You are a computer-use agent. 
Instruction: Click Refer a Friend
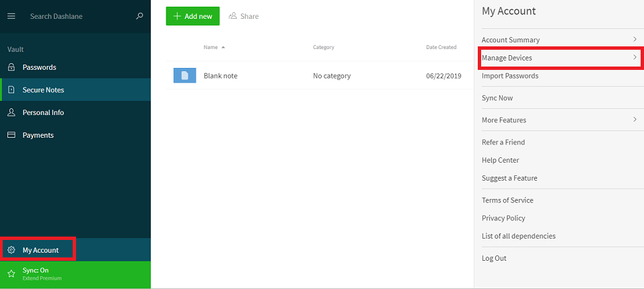(503, 142)
